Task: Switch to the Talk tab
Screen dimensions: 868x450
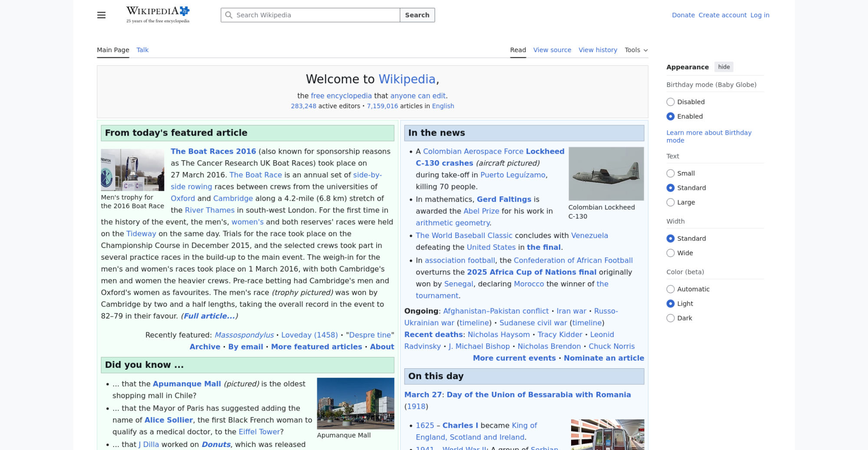Action: [142, 50]
